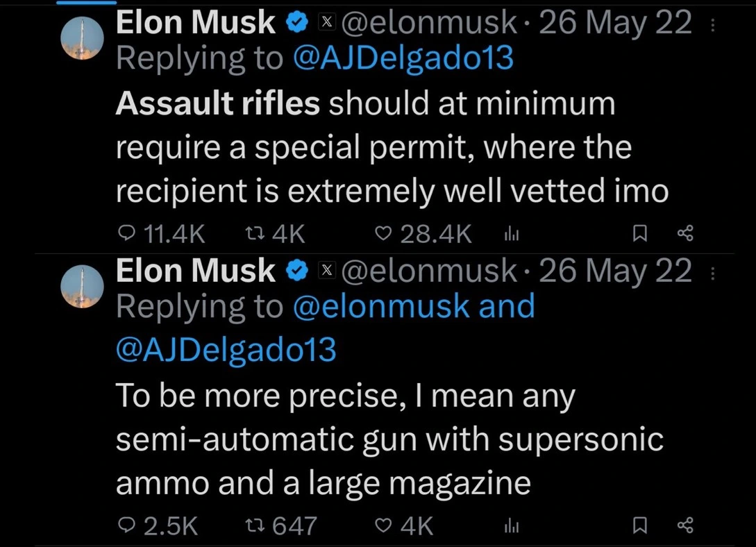
Task: Like the semi-automatic gun tweet
Action: tap(383, 525)
